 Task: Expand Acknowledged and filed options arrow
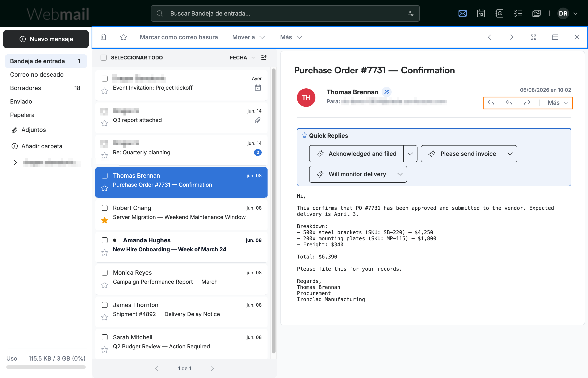coord(410,154)
